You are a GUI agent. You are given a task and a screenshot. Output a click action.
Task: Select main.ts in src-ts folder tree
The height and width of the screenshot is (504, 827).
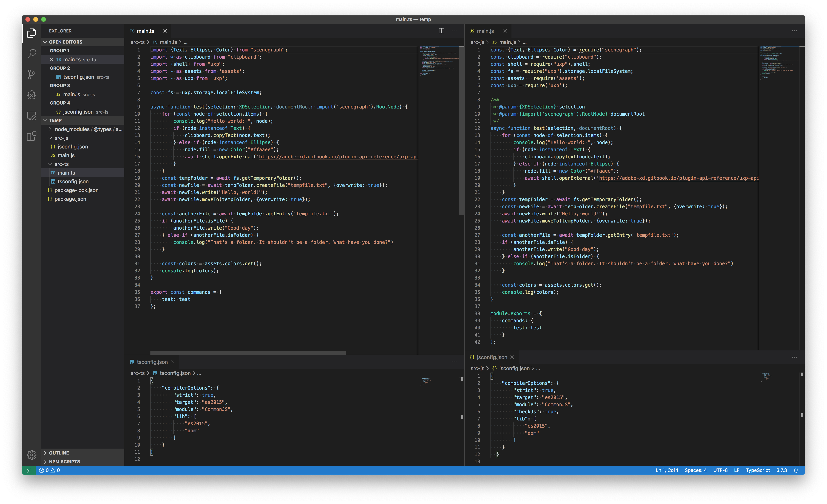(x=83, y=173)
